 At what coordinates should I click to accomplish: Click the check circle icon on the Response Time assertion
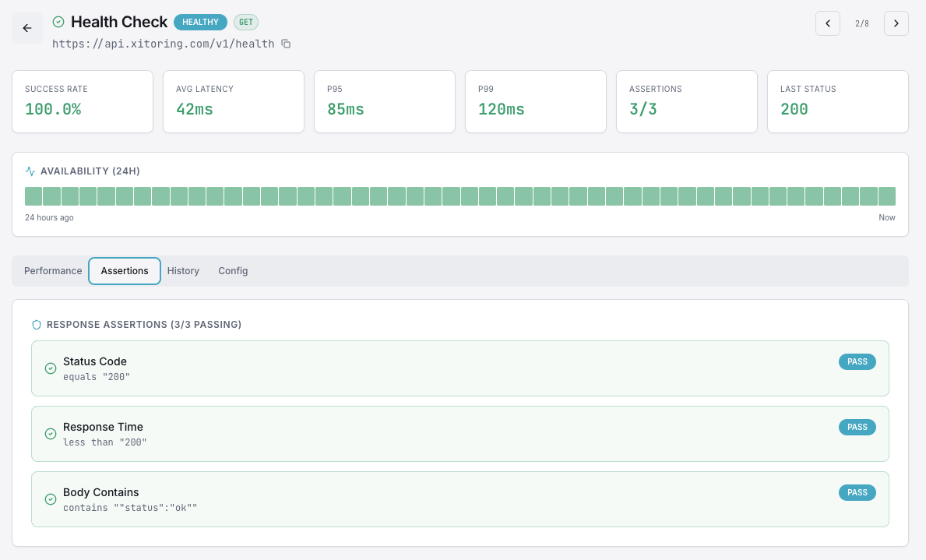(51, 433)
